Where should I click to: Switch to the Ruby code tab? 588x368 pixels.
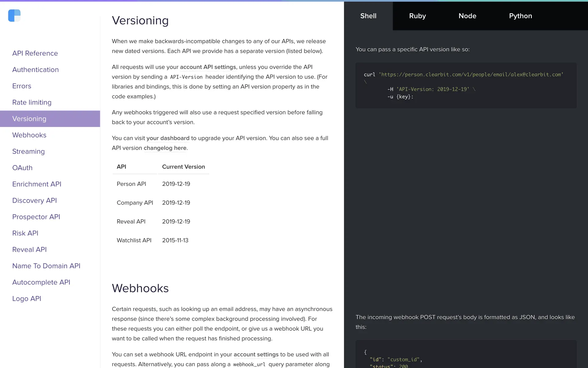click(x=417, y=16)
